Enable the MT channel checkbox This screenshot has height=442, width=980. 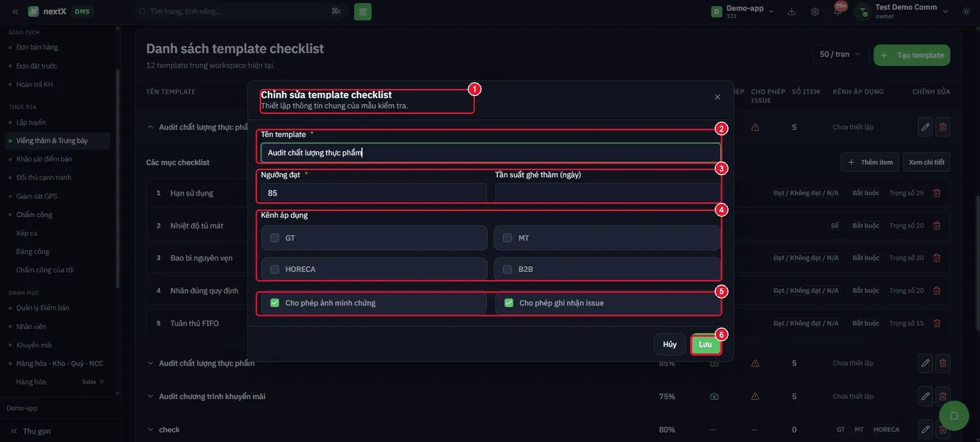pyautogui.click(x=508, y=238)
